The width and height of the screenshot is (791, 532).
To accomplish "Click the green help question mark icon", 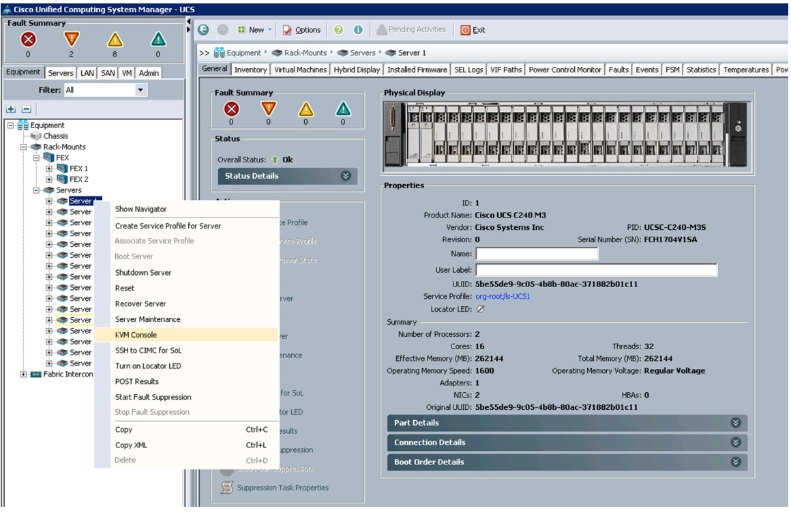I will tap(339, 30).
